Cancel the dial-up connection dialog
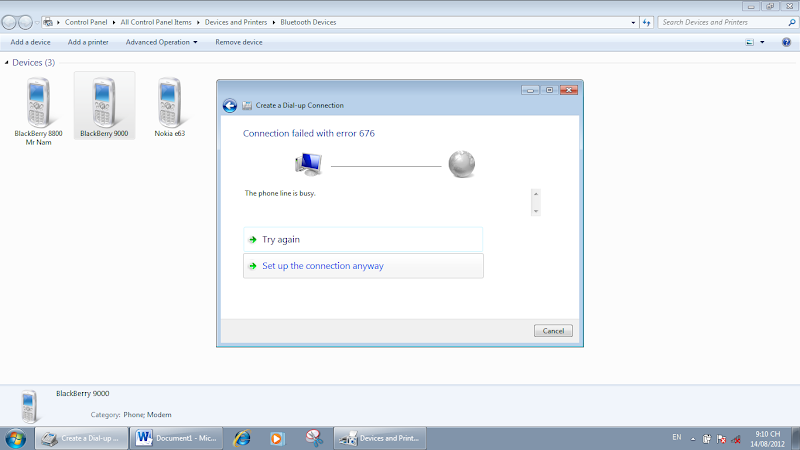 point(553,331)
